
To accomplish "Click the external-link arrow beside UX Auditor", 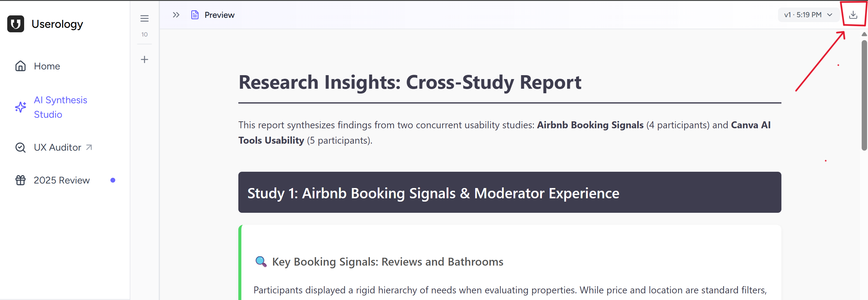I will [x=89, y=147].
